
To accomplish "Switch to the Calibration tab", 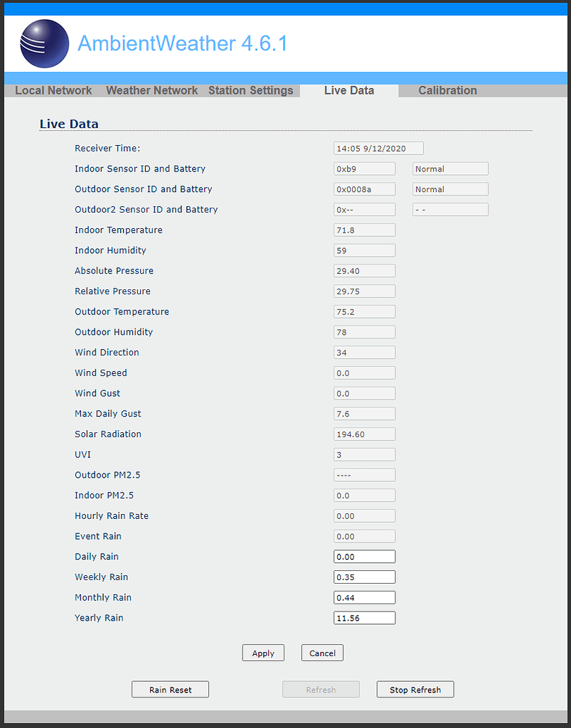I will click(x=447, y=90).
